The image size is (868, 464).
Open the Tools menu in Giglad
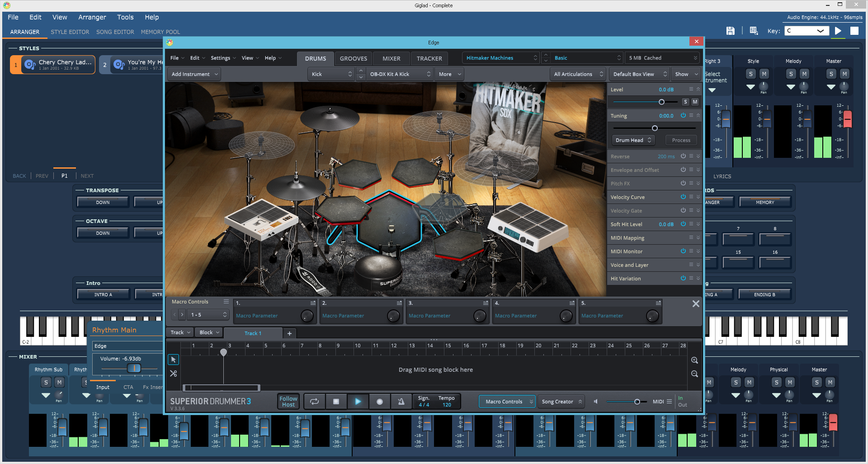125,17
